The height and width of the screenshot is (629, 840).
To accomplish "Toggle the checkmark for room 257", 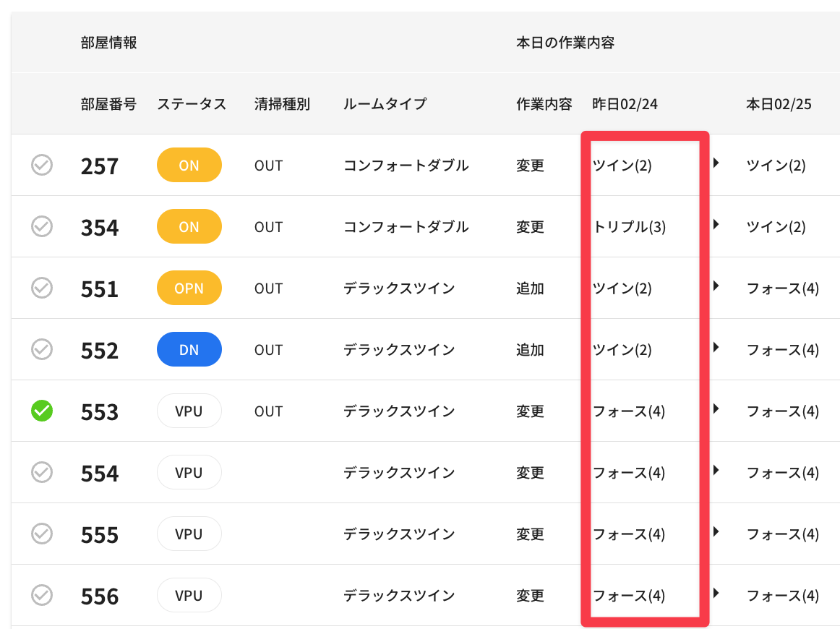I will [x=42, y=166].
